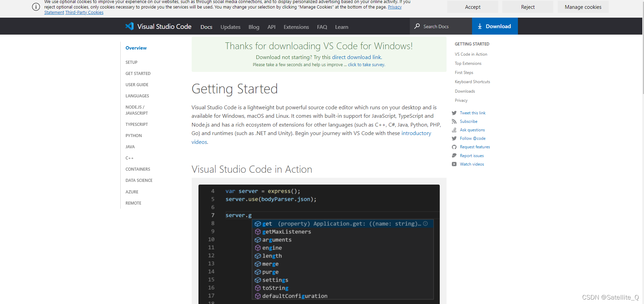Click the GitHub icon beside Request features
This screenshot has height=304, width=644.
[x=454, y=147]
